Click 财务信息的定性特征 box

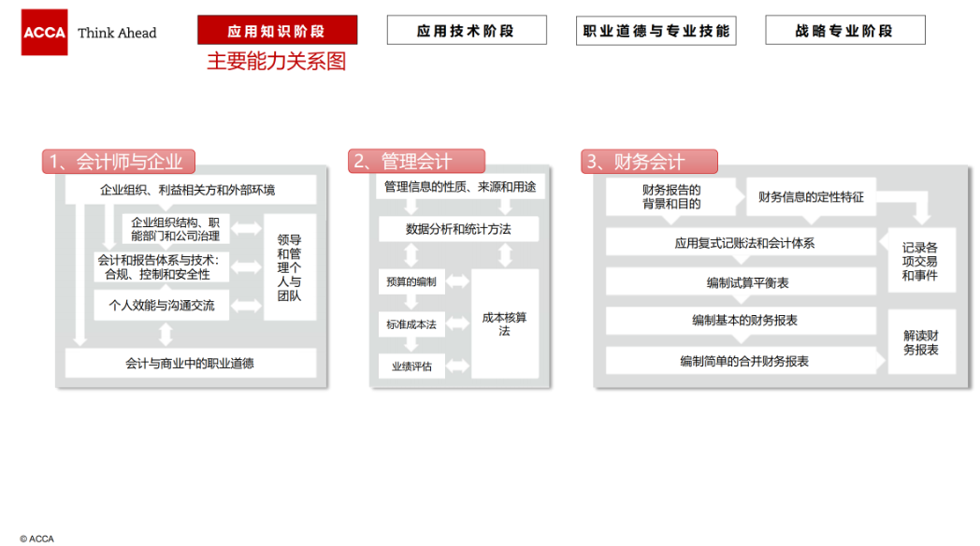(812, 196)
